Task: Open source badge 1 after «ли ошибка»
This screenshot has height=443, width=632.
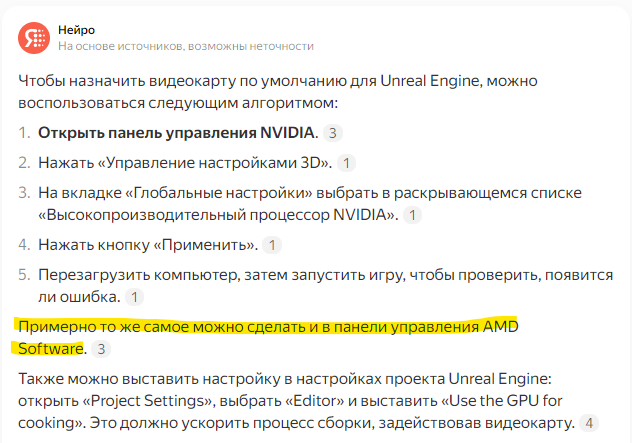Action: 134,297
